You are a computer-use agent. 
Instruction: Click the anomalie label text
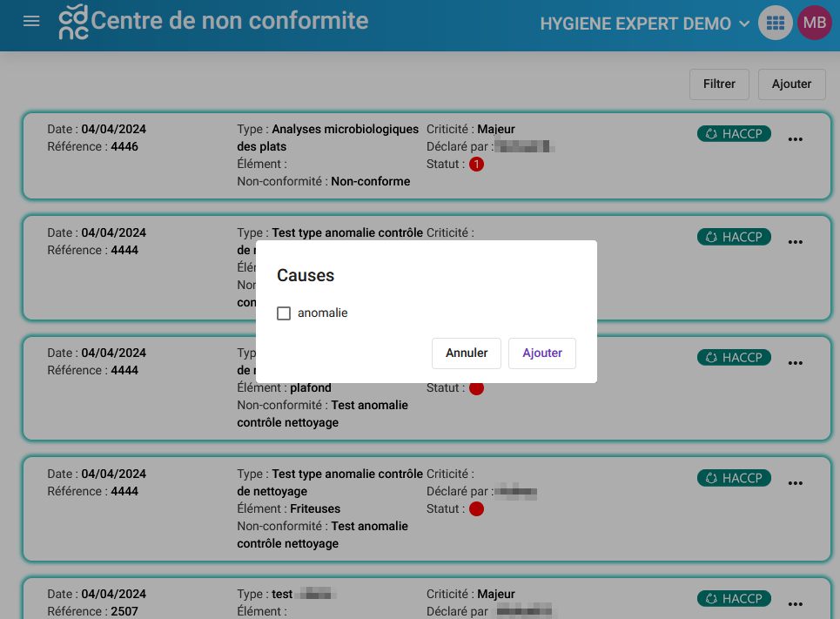pos(322,313)
